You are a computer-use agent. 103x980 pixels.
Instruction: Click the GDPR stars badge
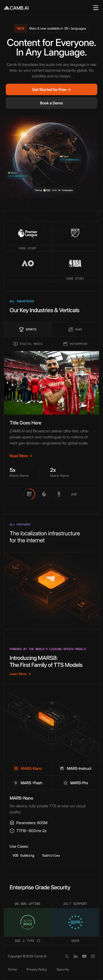point(75,922)
